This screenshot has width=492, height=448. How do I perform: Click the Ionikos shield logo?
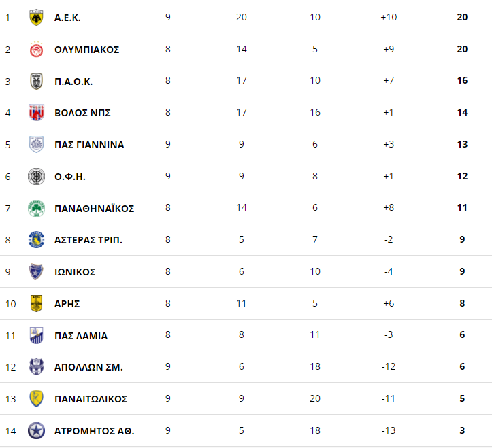tap(36, 272)
